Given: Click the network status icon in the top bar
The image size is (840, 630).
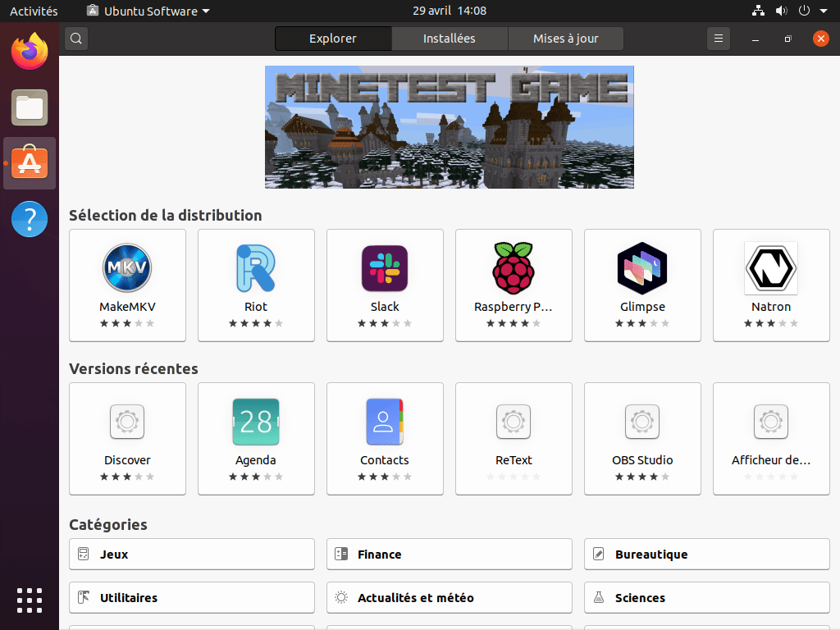Looking at the screenshot, I should click(758, 11).
